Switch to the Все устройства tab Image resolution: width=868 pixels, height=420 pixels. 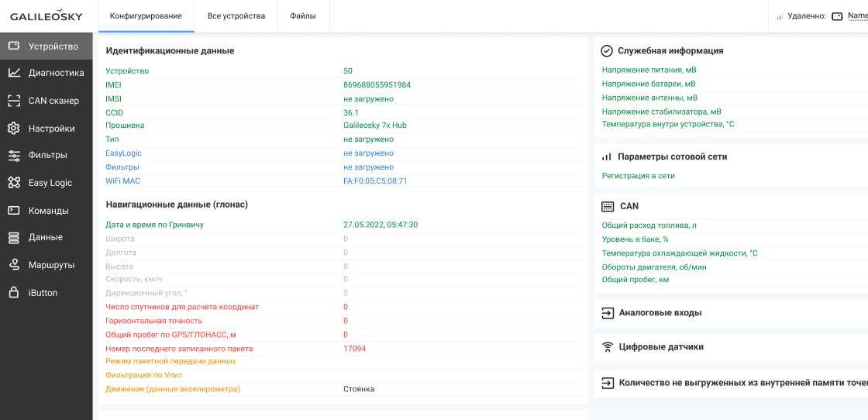click(236, 16)
